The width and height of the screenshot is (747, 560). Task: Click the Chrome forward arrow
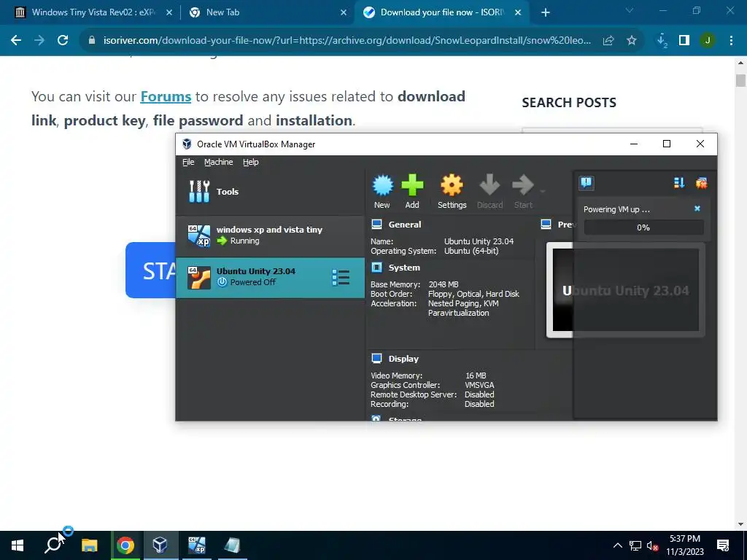[x=39, y=41]
